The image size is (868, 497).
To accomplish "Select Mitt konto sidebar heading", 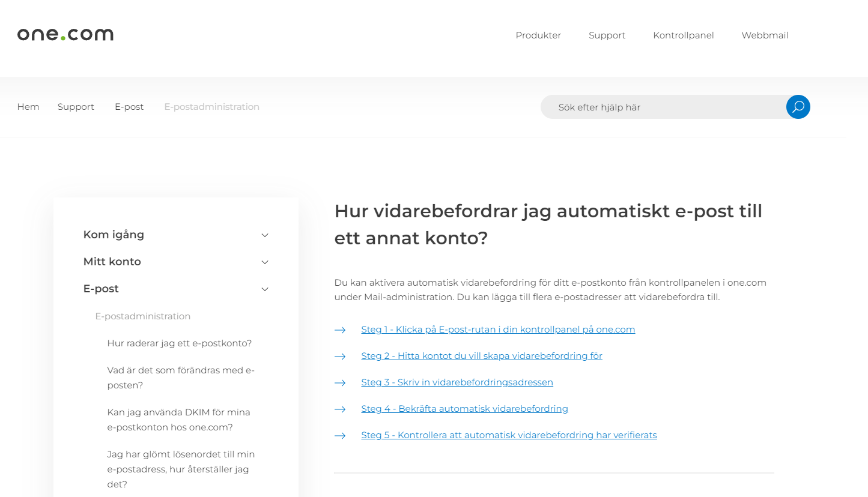I will (x=112, y=262).
